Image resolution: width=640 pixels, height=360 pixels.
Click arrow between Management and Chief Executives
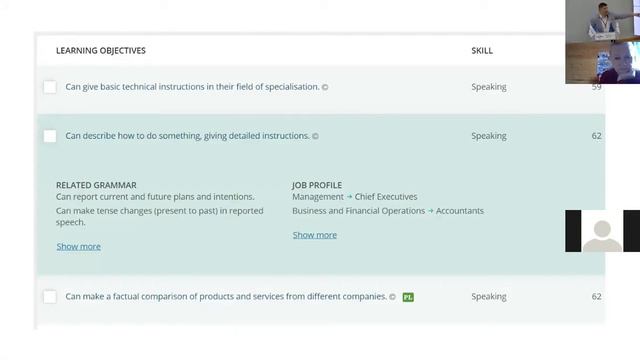[x=349, y=197]
